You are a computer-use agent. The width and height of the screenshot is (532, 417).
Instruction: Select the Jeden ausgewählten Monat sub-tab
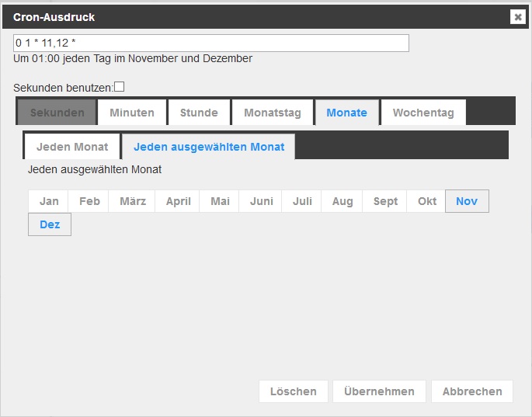tap(209, 147)
